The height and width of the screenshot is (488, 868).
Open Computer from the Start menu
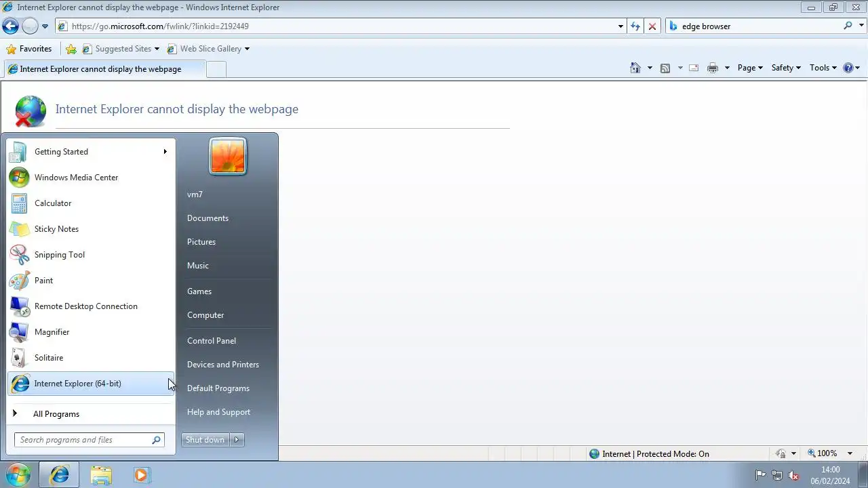226,315
